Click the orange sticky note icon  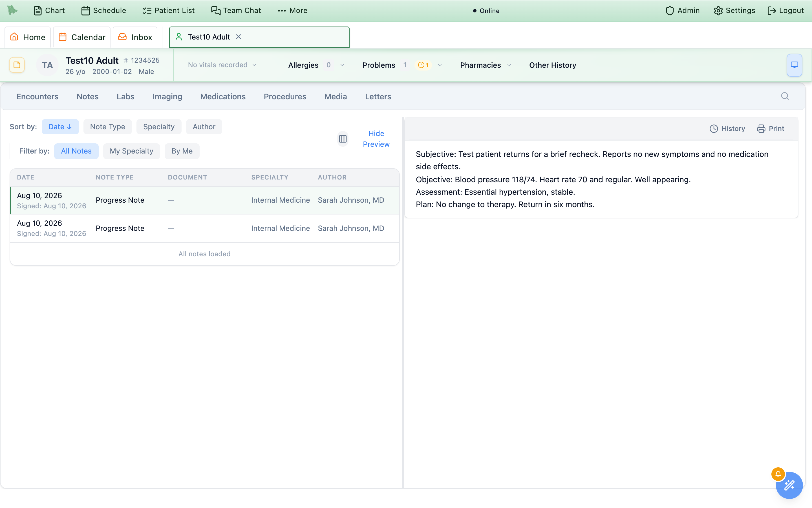coord(17,65)
